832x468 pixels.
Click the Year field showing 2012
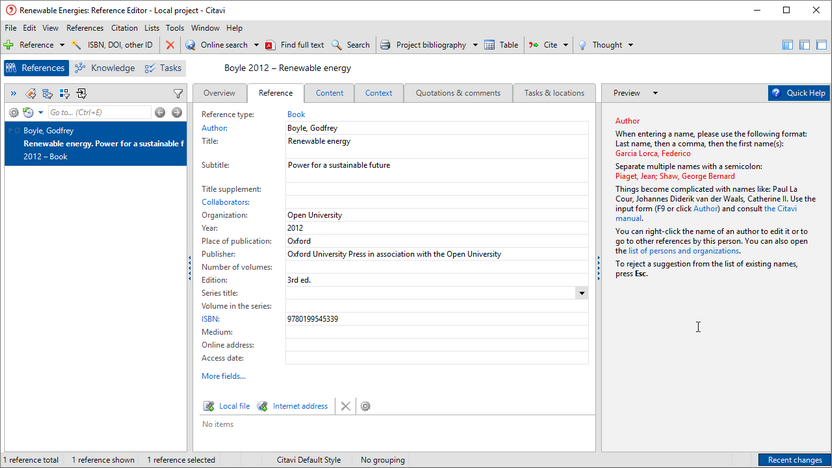(437, 228)
